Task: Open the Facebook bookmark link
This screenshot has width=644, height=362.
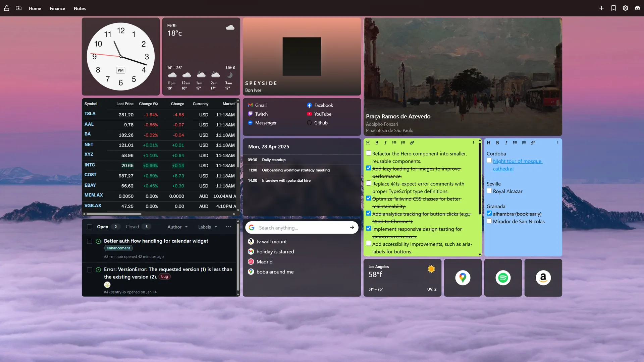Action: (x=320, y=105)
